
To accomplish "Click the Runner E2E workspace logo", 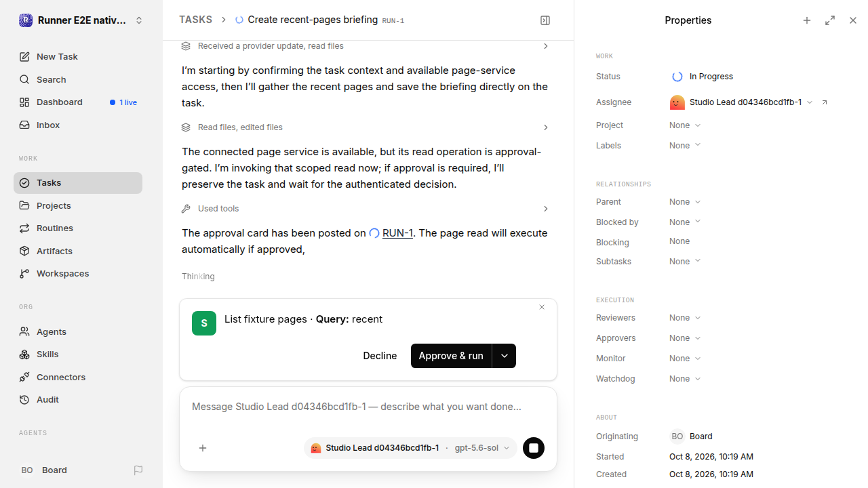I will pos(26,20).
